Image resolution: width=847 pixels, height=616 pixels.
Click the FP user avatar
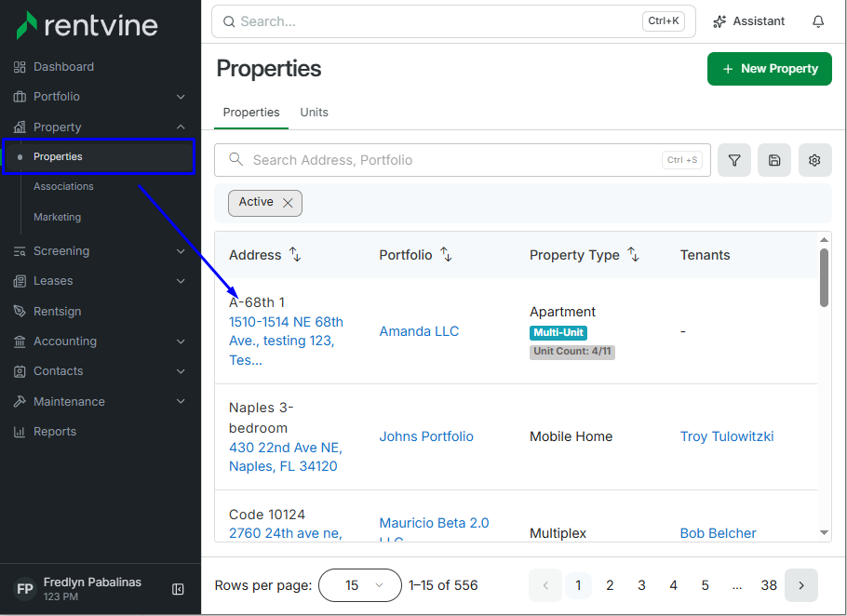[x=25, y=589]
